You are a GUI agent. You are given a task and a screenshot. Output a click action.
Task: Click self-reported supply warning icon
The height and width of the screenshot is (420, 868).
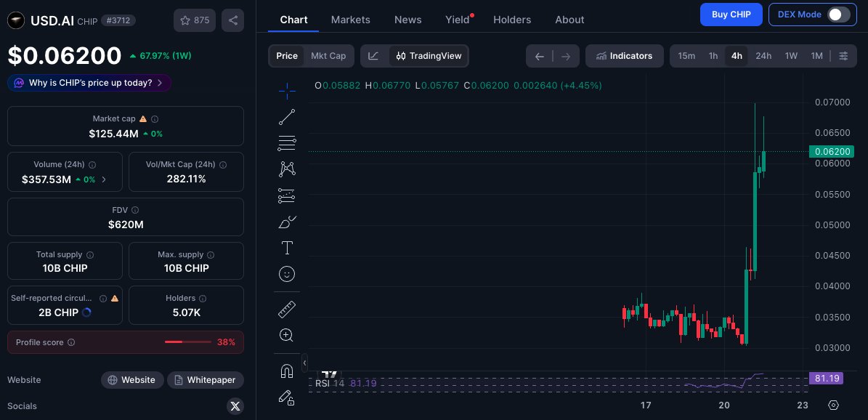tap(115, 298)
